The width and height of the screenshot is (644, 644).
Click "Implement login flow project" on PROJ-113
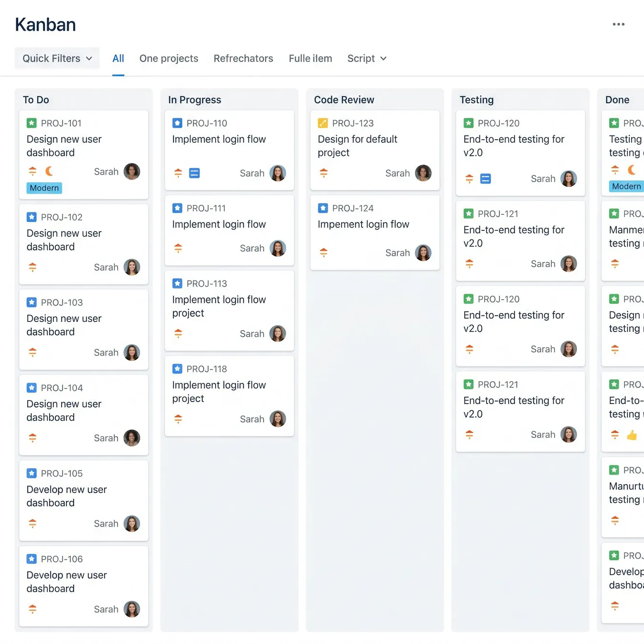[x=219, y=306]
